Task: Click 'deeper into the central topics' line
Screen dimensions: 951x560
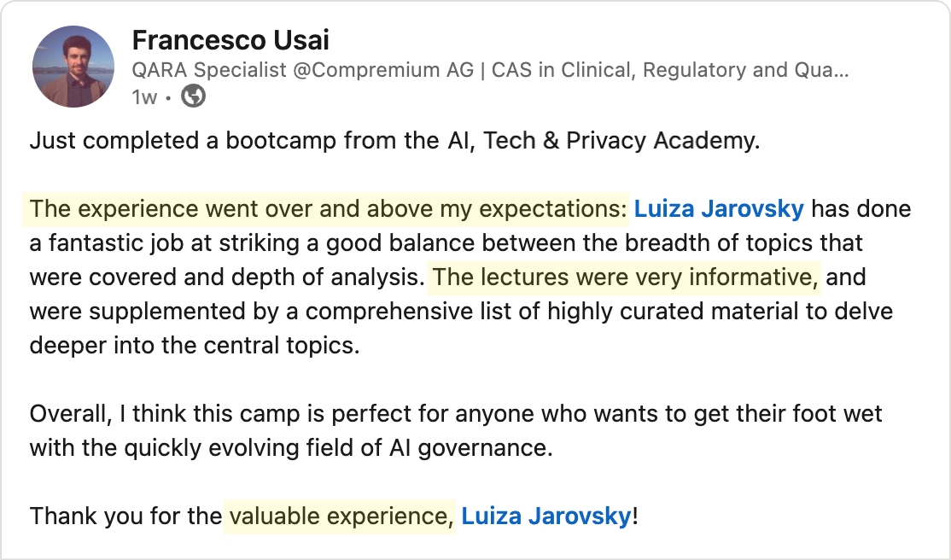Action: [195, 345]
